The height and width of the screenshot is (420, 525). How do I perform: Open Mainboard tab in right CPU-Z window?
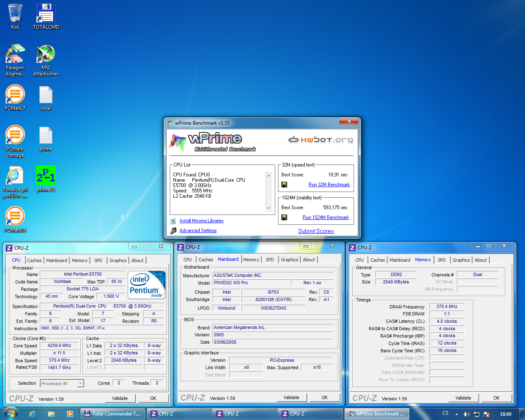coord(400,260)
